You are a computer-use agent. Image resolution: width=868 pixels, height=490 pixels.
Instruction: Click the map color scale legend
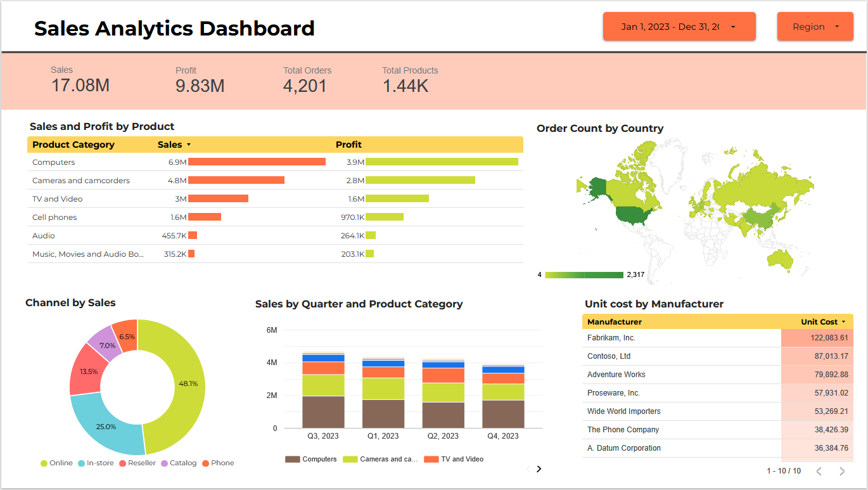[583, 275]
